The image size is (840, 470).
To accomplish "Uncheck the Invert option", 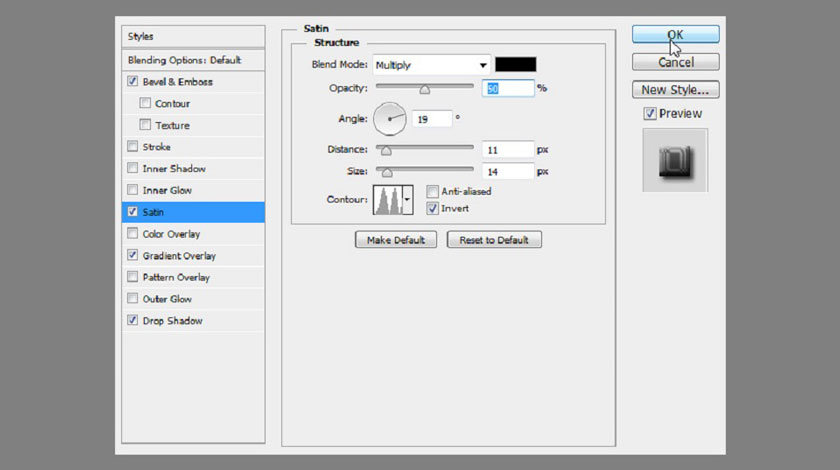I will coord(432,208).
